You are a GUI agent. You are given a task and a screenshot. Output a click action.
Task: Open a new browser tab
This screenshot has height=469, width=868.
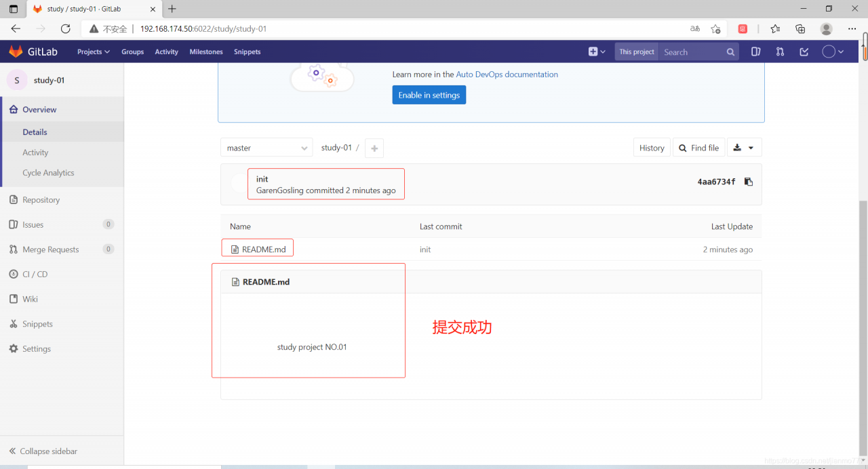pyautogui.click(x=172, y=9)
